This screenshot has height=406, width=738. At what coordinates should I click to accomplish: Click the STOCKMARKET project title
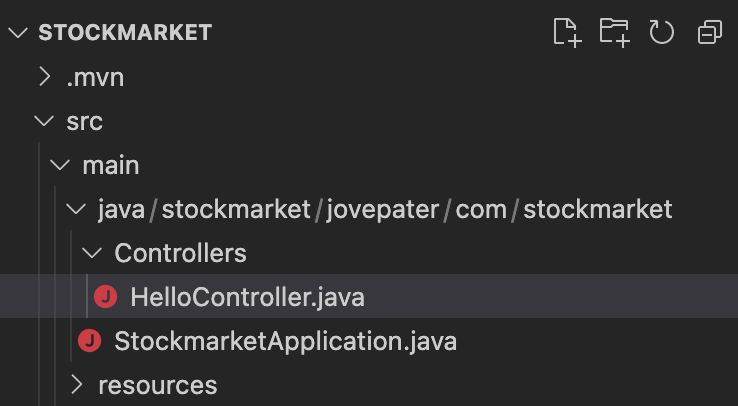125,32
